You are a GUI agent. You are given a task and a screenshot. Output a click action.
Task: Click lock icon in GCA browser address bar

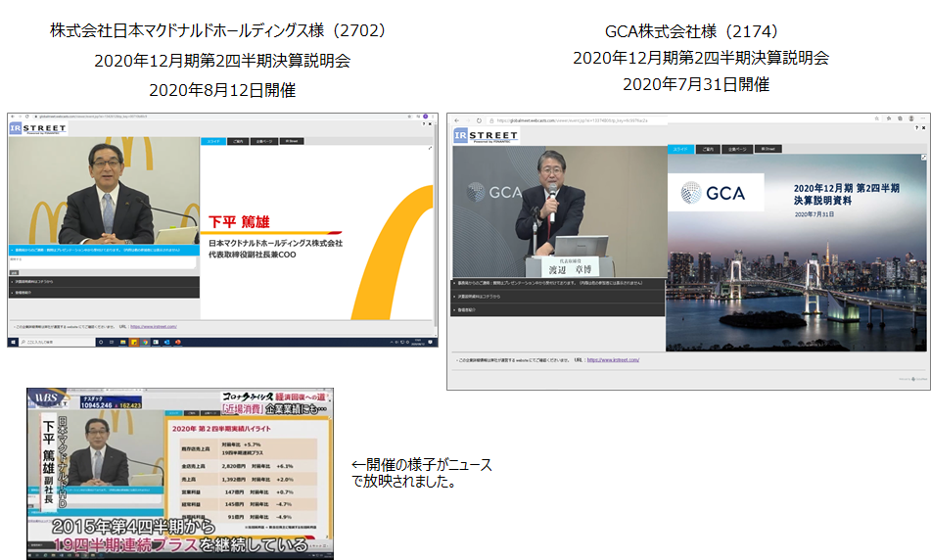491,120
